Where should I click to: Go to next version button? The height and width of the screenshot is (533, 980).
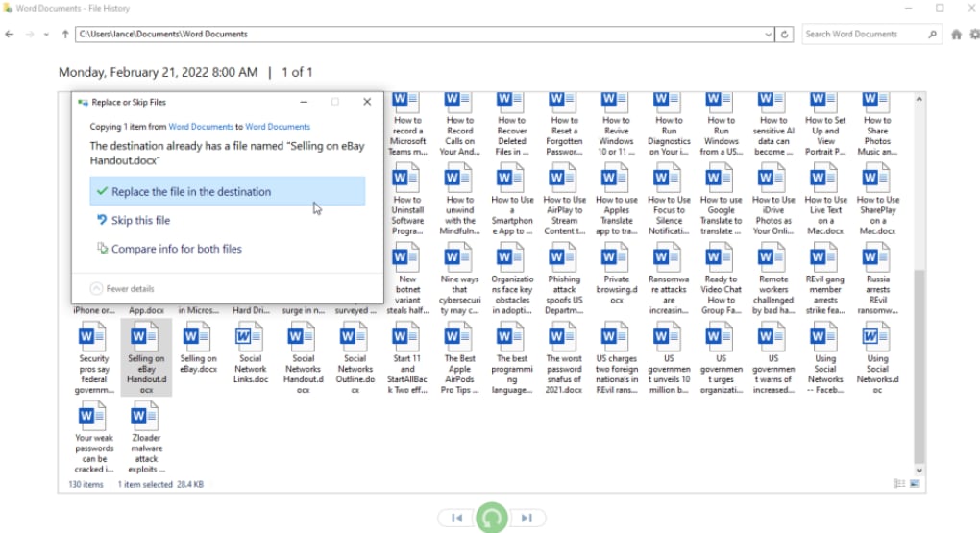[527, 518]
